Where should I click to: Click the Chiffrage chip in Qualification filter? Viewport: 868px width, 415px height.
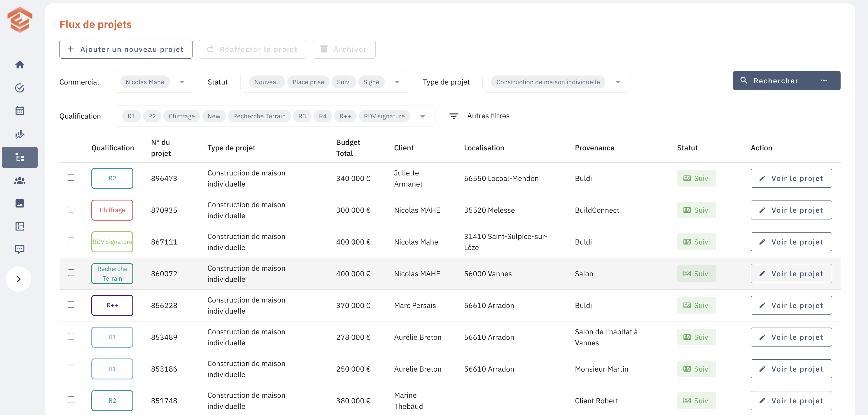(x=182, y=116)
